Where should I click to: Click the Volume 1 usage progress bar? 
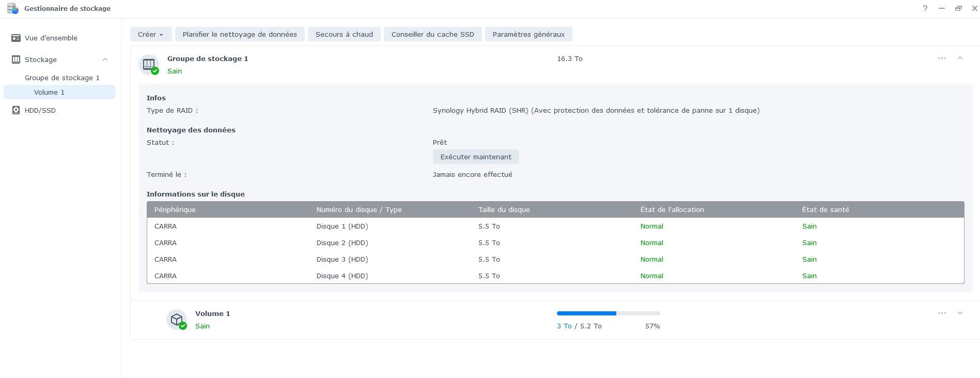tap(608, 313)
